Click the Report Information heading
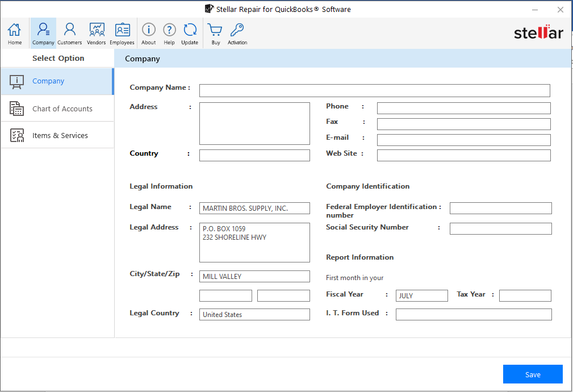573x392 pixels. click(359, 257)
